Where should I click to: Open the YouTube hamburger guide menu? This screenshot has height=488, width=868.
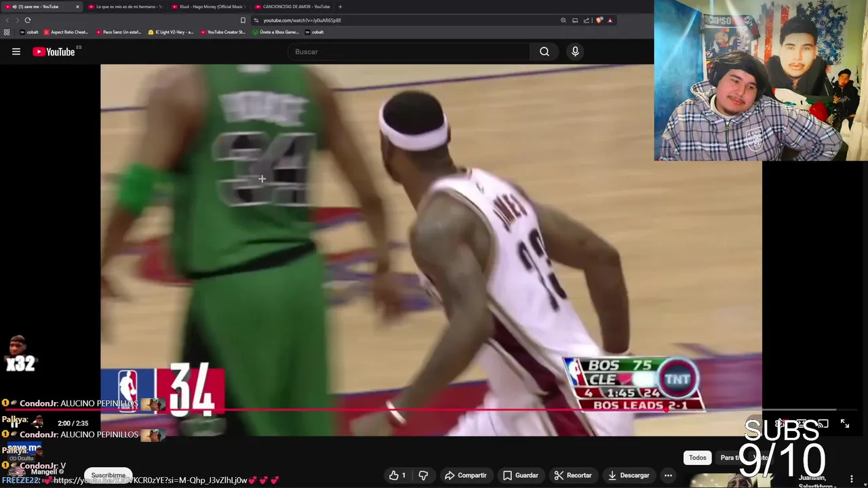[x=16, y=52]
